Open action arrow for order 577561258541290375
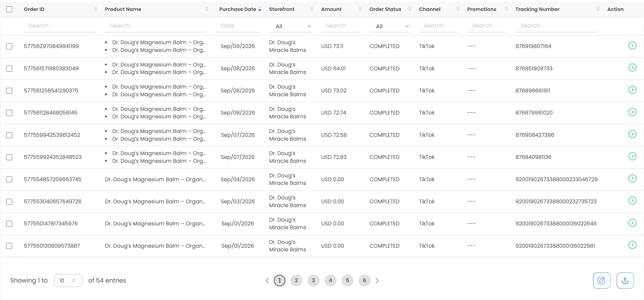644x300 pixels. pyautogui.click(x=632, y=90)
